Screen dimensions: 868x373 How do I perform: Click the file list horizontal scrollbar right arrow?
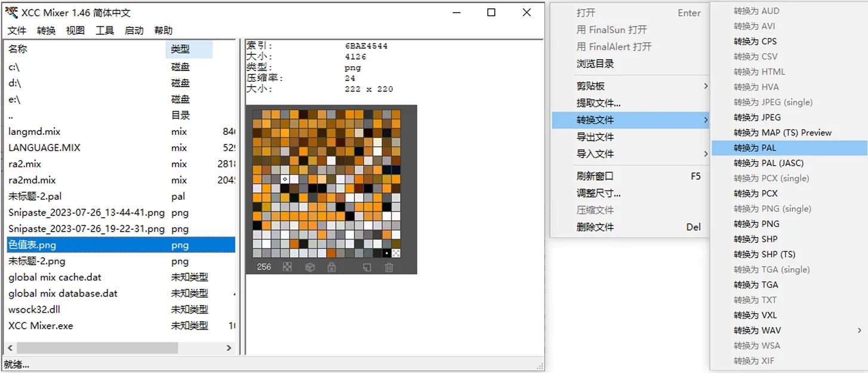pos(229,347)
